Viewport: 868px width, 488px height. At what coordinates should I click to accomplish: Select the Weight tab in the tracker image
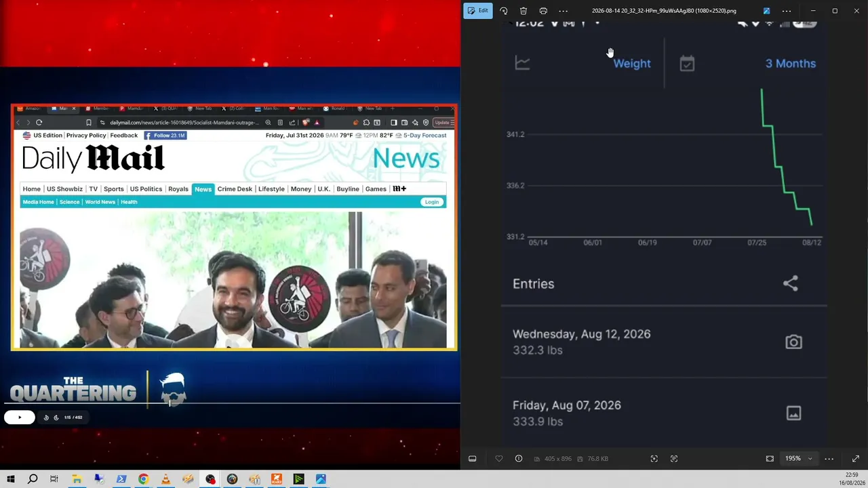coord(632,63)
